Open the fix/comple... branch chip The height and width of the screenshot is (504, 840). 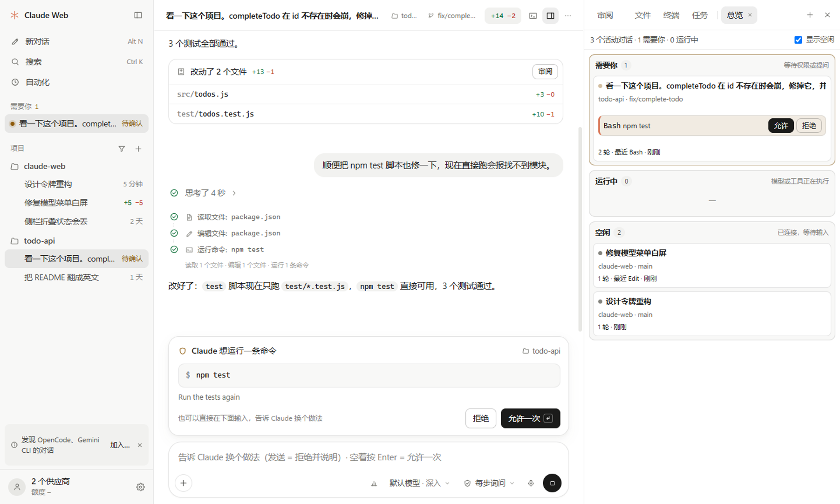pos(451,16)
